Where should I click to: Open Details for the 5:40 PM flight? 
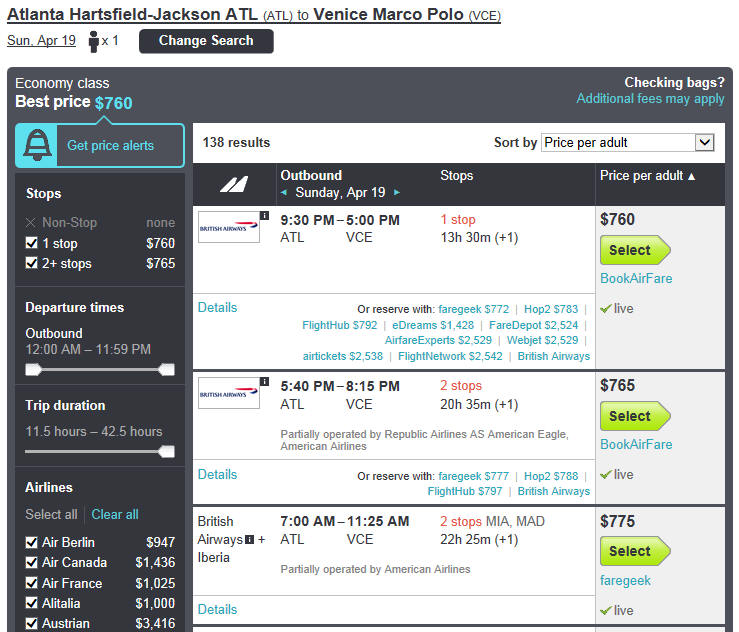[x=217, y=474]
